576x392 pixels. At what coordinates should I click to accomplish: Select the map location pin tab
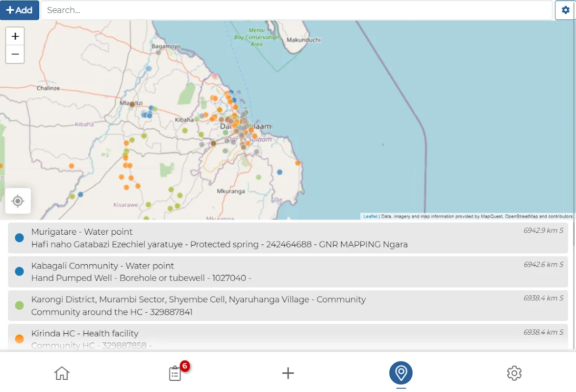(x=401, y=373)
